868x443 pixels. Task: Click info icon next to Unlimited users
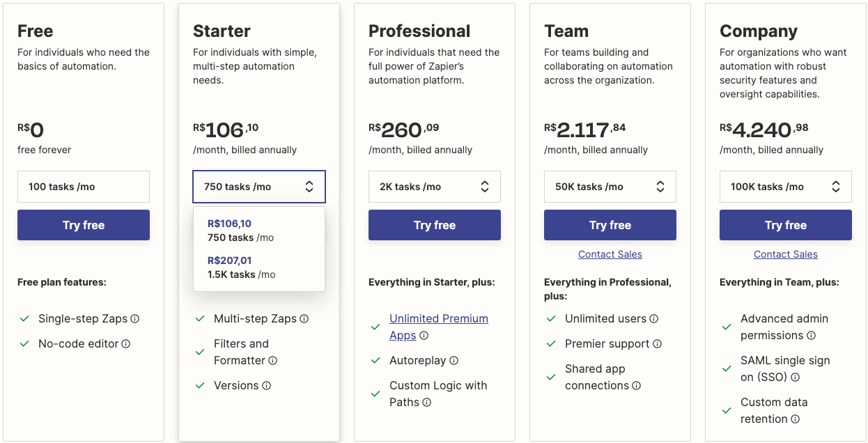654,319
